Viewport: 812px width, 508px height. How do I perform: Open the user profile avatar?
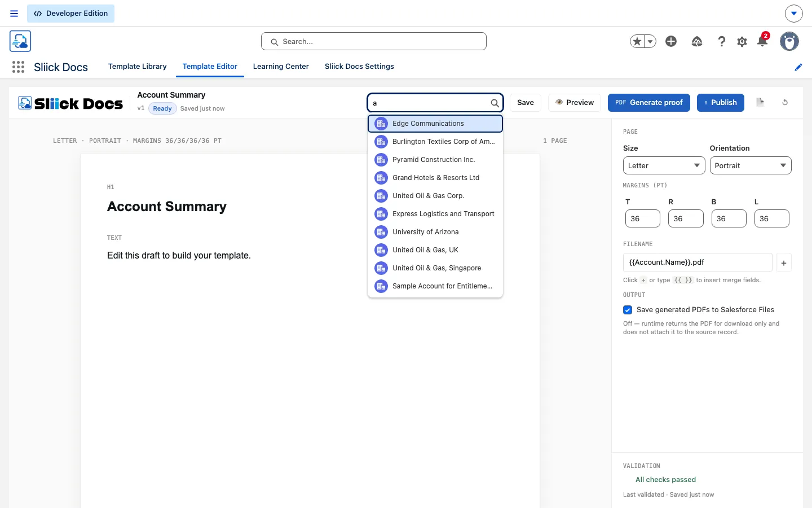coord(789,41)
